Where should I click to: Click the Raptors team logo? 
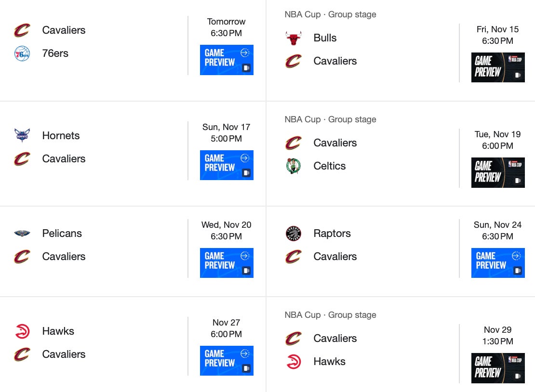(x=293, y=234)
